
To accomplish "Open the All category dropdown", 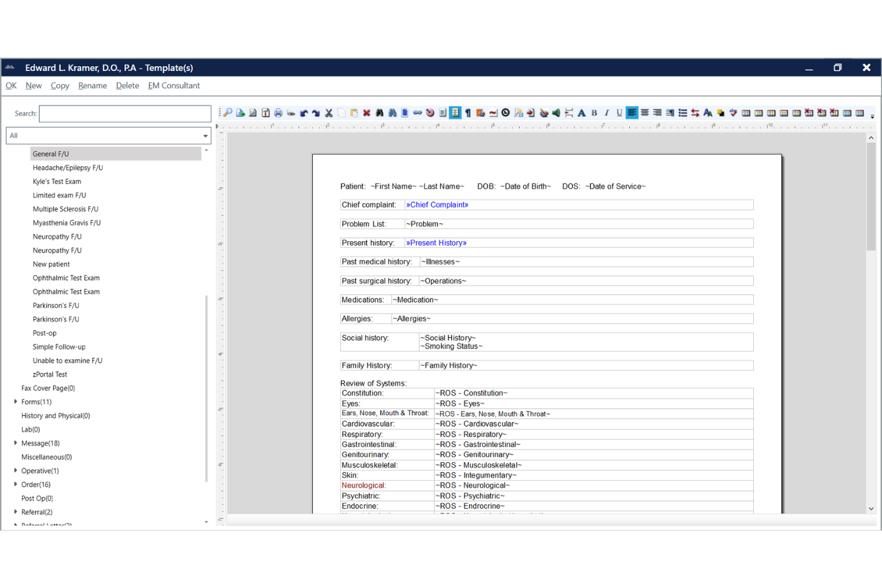I will click(204, 135).
